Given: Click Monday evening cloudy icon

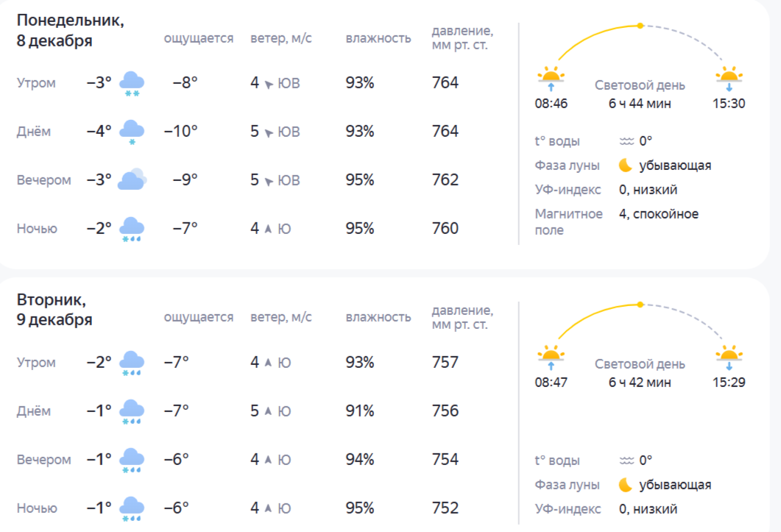Looking at the screenshot, I should 133,180.
